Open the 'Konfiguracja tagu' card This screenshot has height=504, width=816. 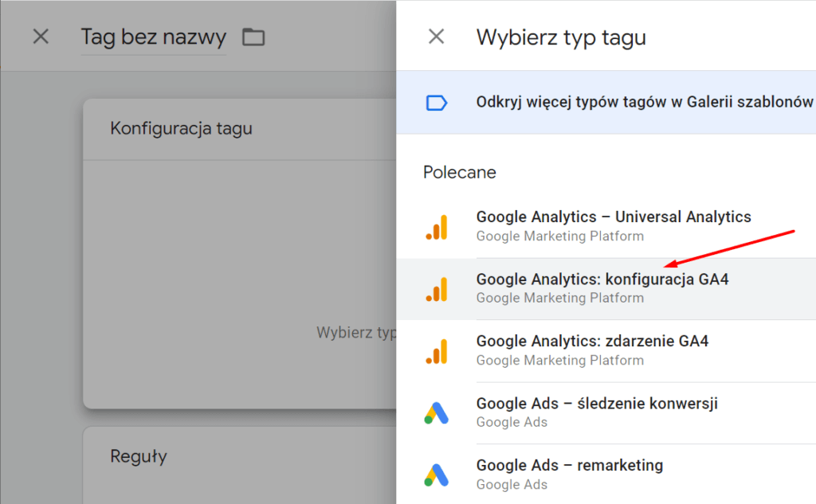click(239, 254)
